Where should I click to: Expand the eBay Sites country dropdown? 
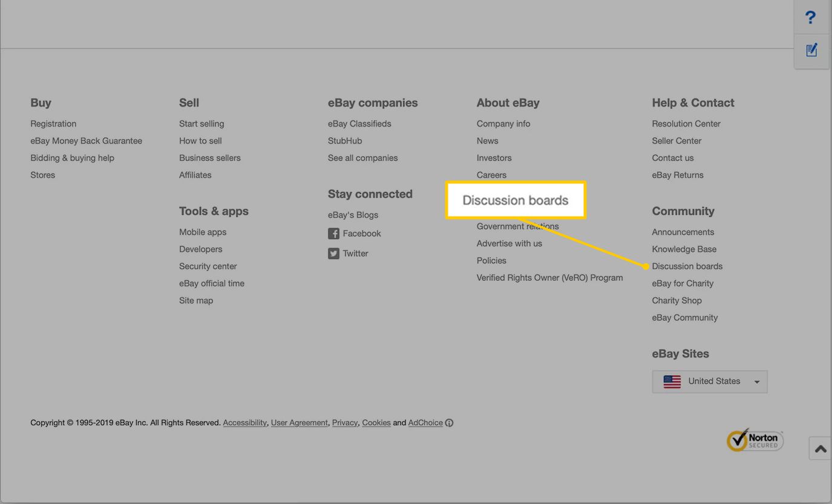pos(710,382)
